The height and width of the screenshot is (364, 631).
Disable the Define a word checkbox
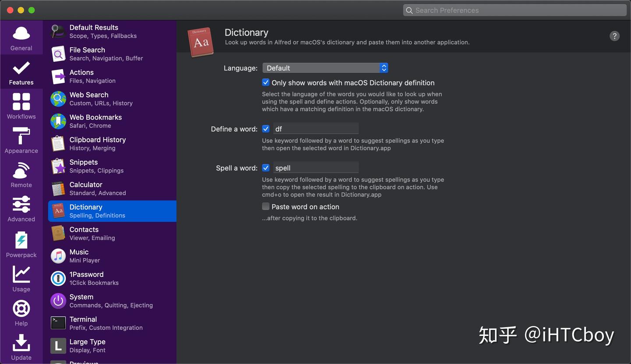click(x=266, y=129)
